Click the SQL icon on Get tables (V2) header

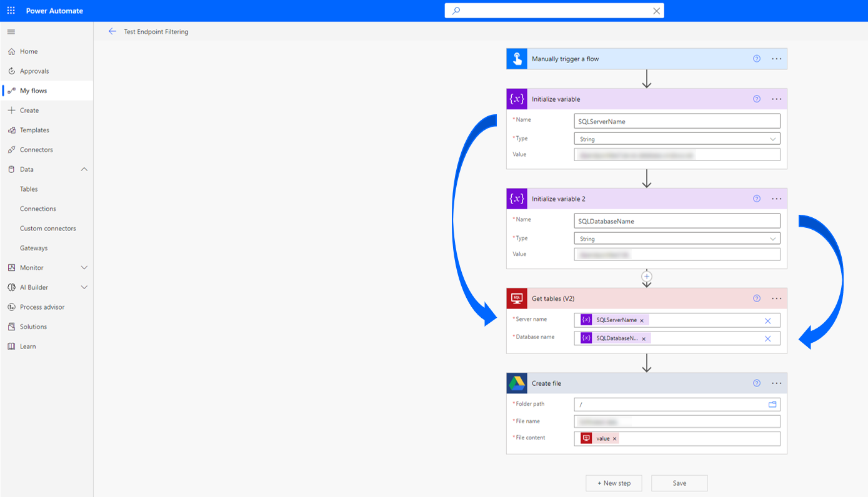click(x=516, y=298)
